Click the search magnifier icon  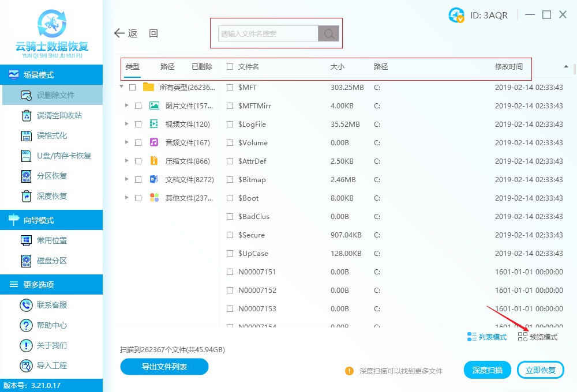click(x=328, y=33)
